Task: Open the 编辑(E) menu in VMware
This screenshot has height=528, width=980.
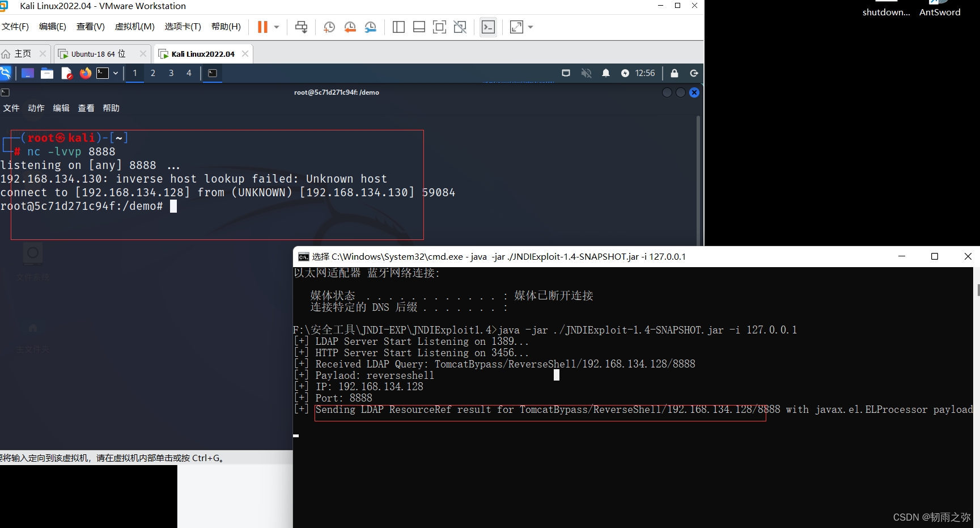Action: pyautogui.click(x=53, y=27)
